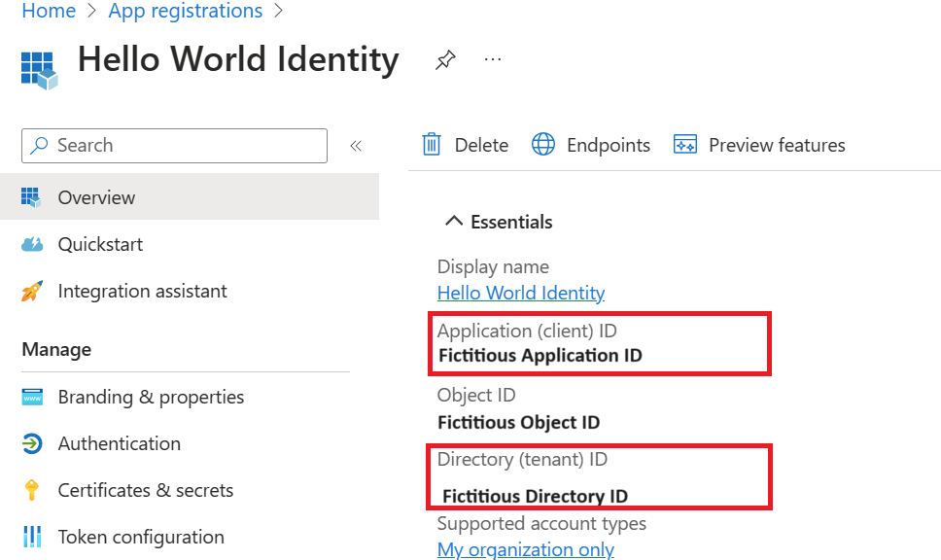Click the Overview sidebar icon
This screenshot has width=941, height=560.
tap(31, 197)
